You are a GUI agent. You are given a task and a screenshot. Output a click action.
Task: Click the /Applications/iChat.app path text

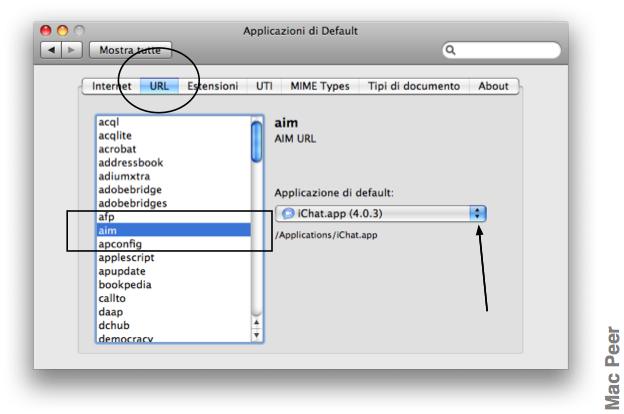[326, 235]
